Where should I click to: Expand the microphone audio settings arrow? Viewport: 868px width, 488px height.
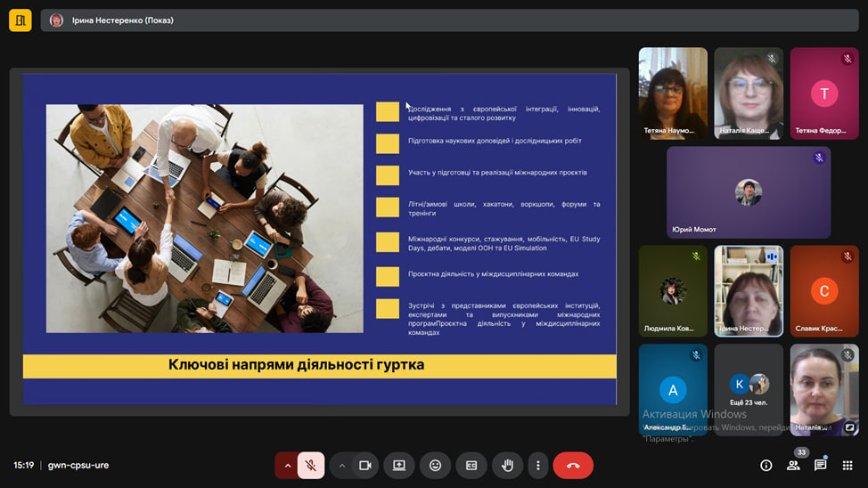287,465
